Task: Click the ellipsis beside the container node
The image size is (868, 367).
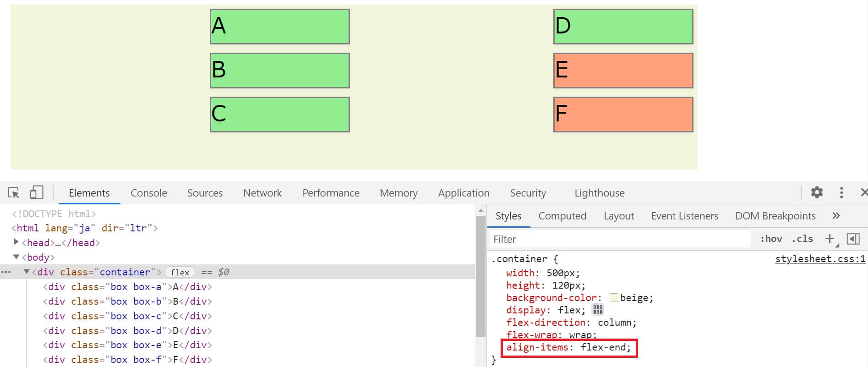Action: tap(6, 272)
